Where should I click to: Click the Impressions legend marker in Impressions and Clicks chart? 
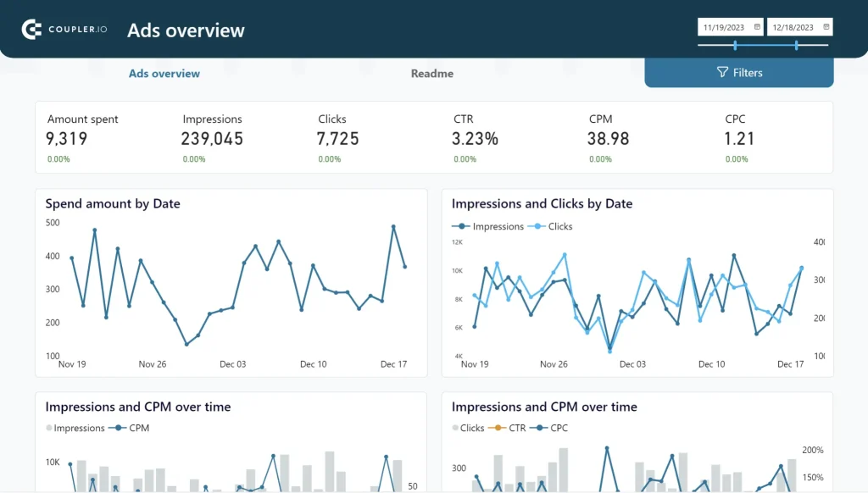click(x=462, y=226)
